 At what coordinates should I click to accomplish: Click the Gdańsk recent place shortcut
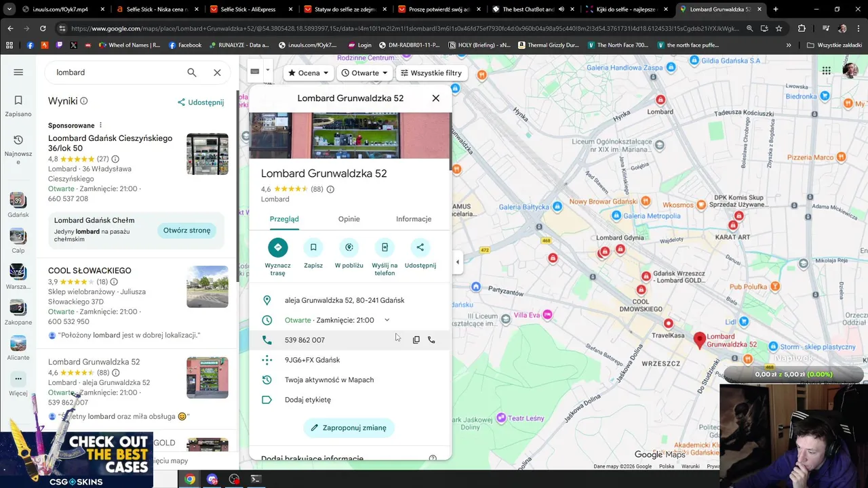click(18, 205)
